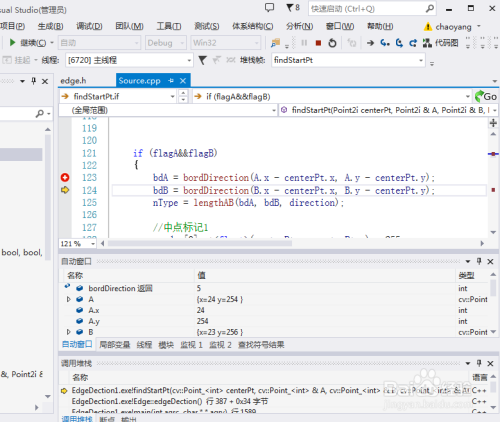The image size is (500, 422).
Task: Pin the left side panel
Action: coord(34,81)
